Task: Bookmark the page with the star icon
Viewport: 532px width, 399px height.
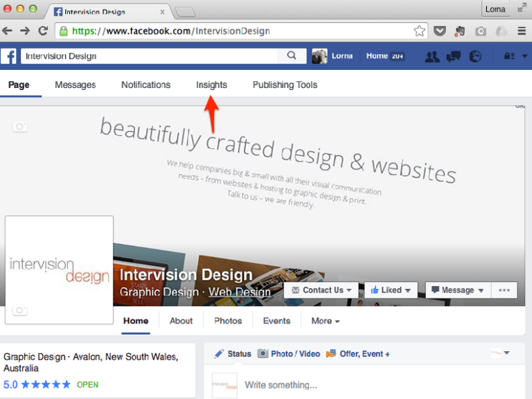Action: pos(419,31)
